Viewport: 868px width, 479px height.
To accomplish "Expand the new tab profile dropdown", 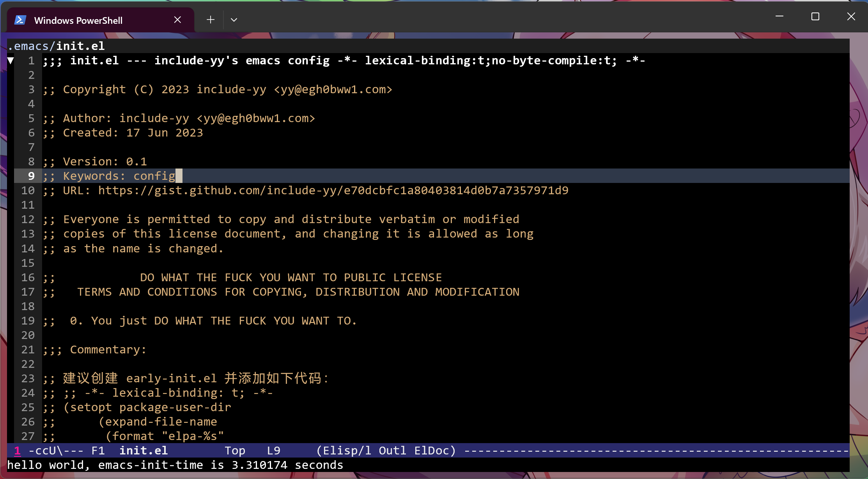I will (234, 20).
